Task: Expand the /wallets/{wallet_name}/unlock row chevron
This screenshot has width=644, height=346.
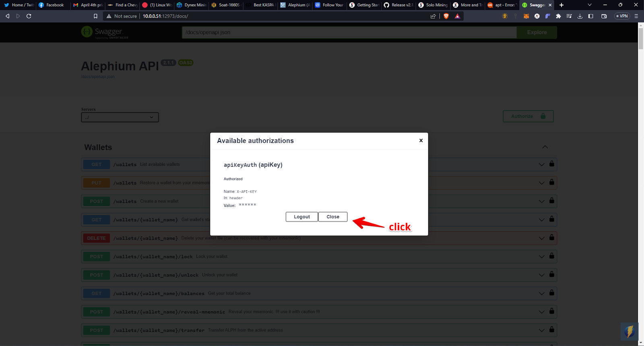Action: tap(542, 275)
